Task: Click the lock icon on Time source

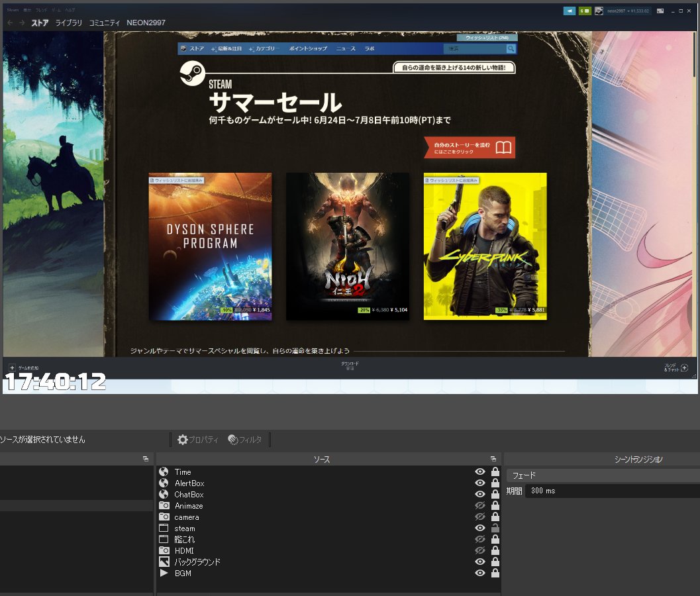Action: (495, 472)
